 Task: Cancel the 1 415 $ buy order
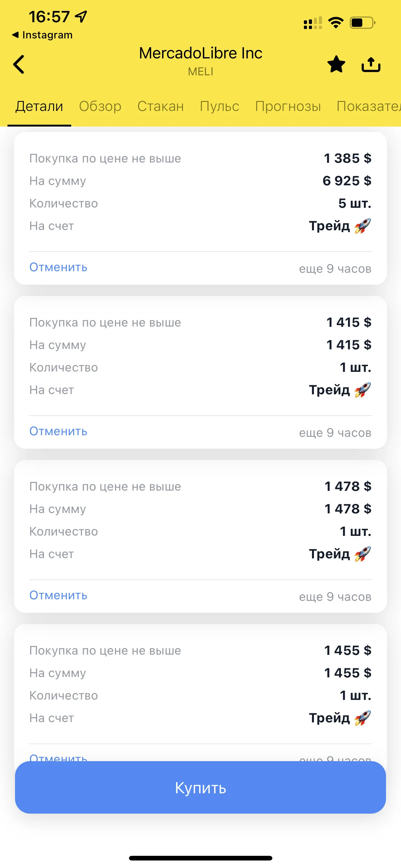click(x=58, y=431)
